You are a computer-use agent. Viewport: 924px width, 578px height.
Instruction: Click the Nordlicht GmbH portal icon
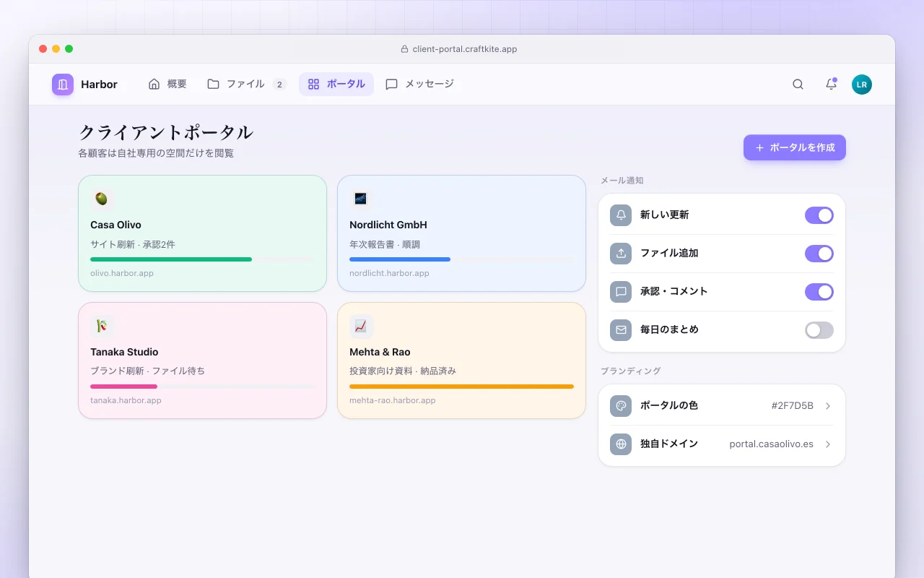point(361,199)
